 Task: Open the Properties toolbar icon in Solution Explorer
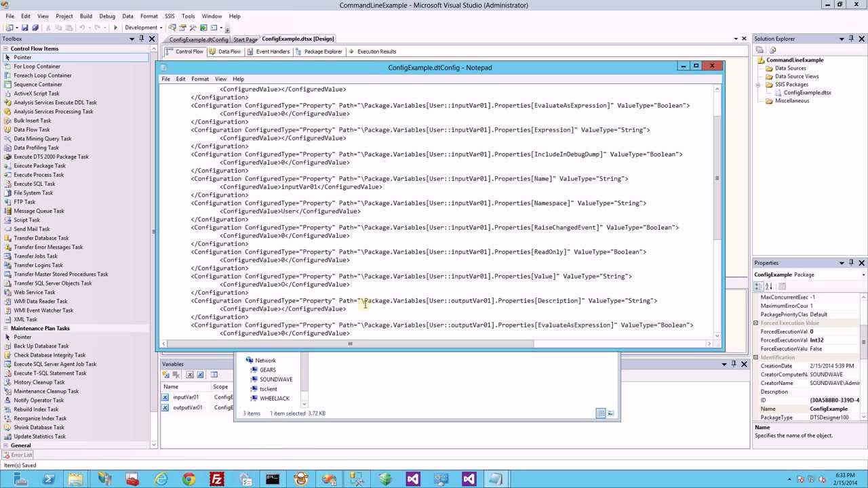(759, 51)
